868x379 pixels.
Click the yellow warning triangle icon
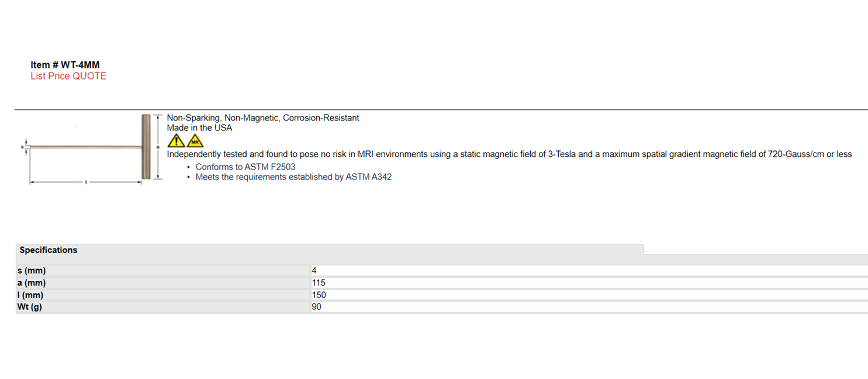[x=176, y=140]
